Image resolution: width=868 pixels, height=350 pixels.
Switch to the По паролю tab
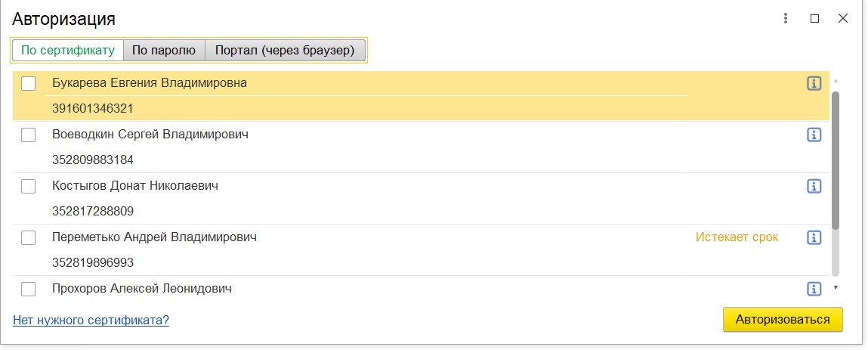164,51
